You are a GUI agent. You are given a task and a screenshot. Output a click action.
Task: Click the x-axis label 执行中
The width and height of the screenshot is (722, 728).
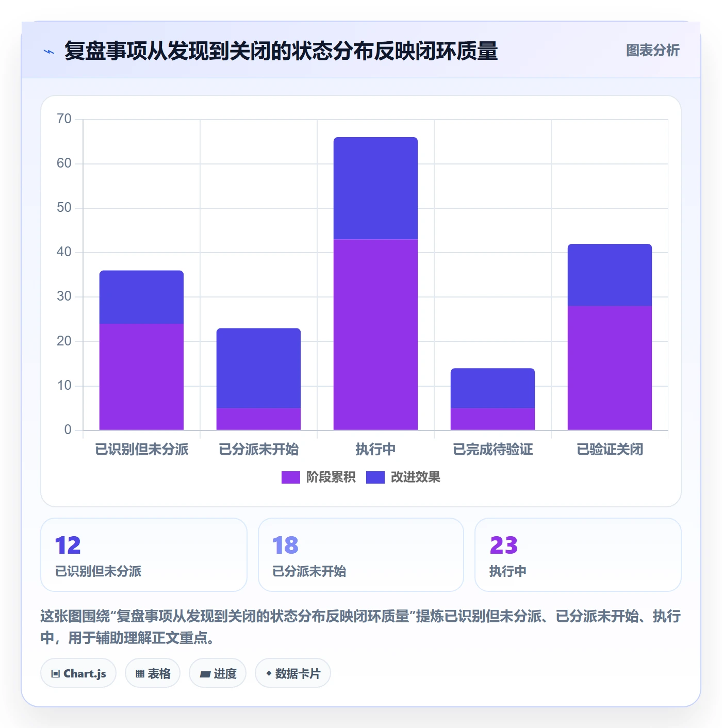pos(375,450)
